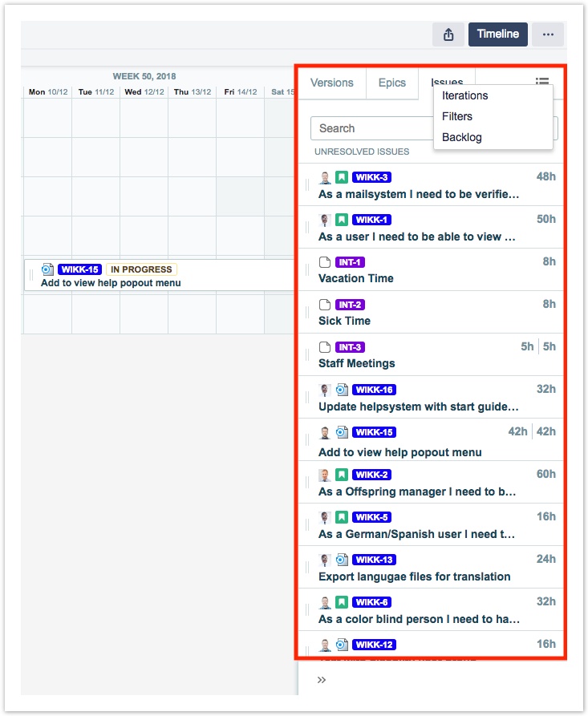Open the three-dots more options menu
Image resolution: width=588 pixels, height=716 pixels.
548,34
